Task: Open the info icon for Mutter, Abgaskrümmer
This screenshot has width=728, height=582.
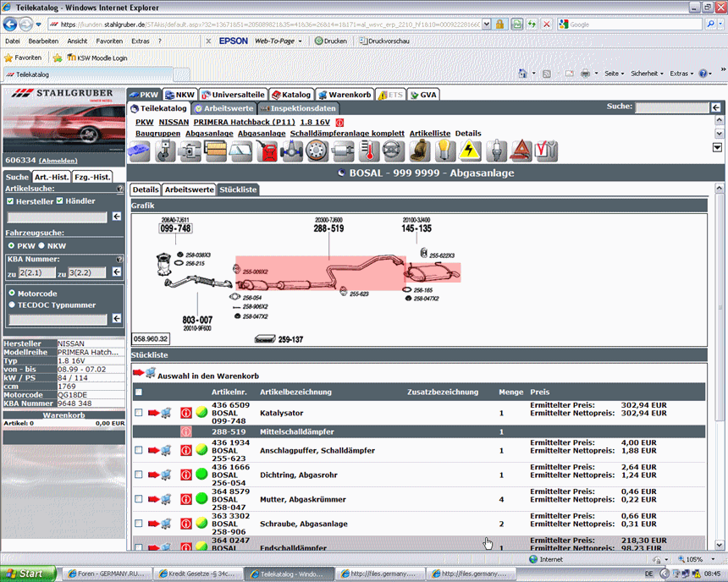Action: 185,499
